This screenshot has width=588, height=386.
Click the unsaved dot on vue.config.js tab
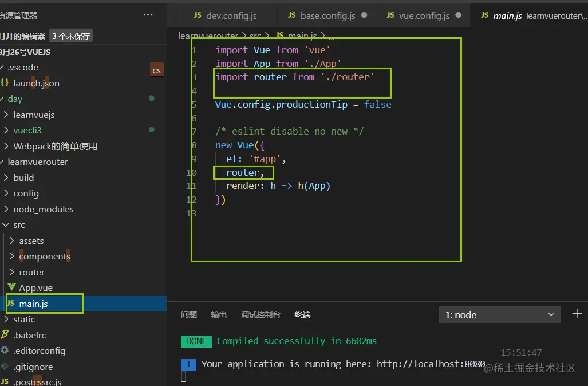pyautogui.click(x=458, y=15)
